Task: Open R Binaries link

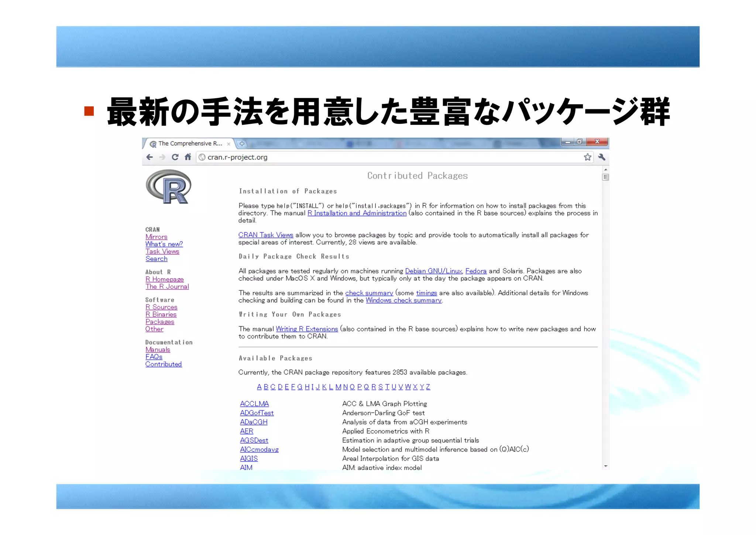Action: (x=161, y=314)
